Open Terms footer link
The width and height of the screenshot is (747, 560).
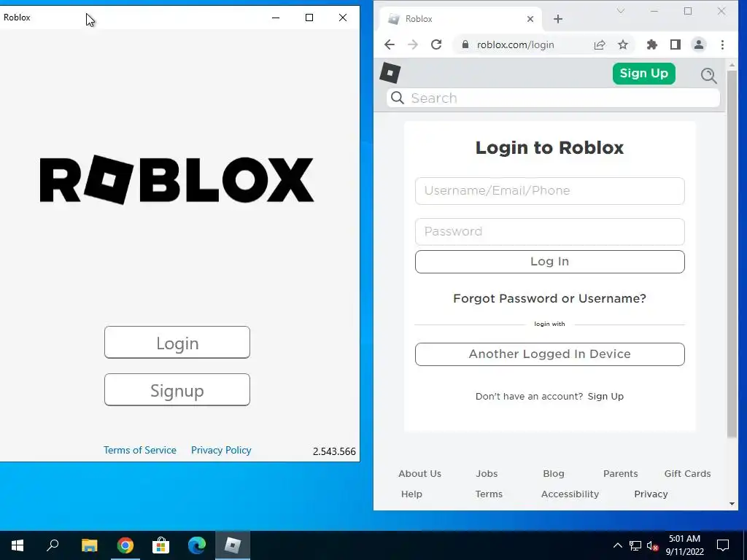489,494
